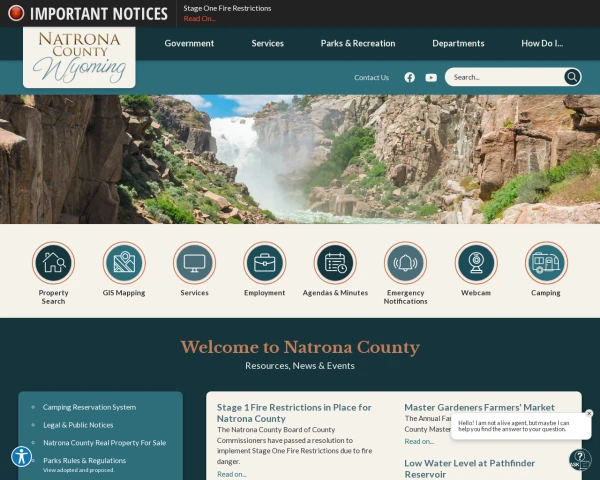Open the GIS Mapping icon
The width and height of the screenshot is (600, 480).
tap(124, 263)
